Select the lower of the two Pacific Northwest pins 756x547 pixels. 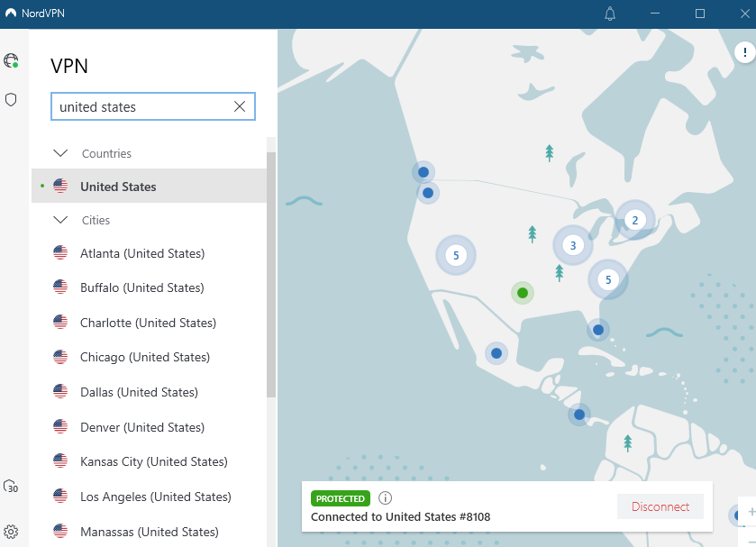(x=428, y=193)
